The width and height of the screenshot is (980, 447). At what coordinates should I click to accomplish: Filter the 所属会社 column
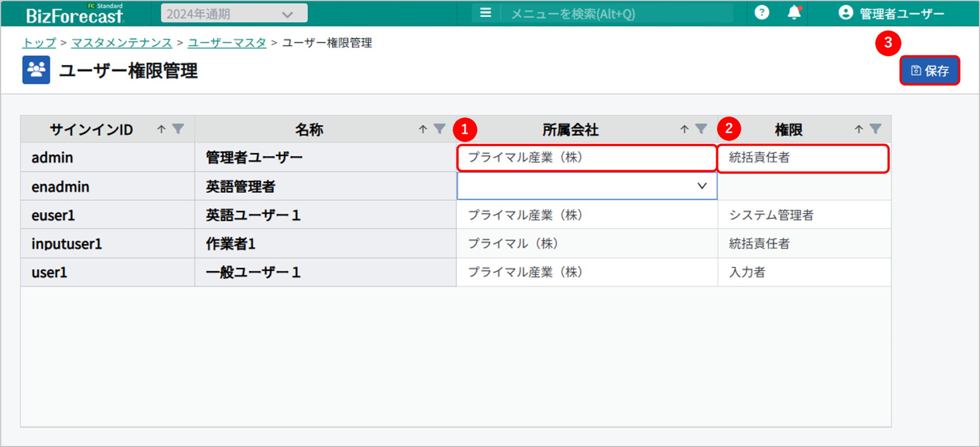[701, 129]
